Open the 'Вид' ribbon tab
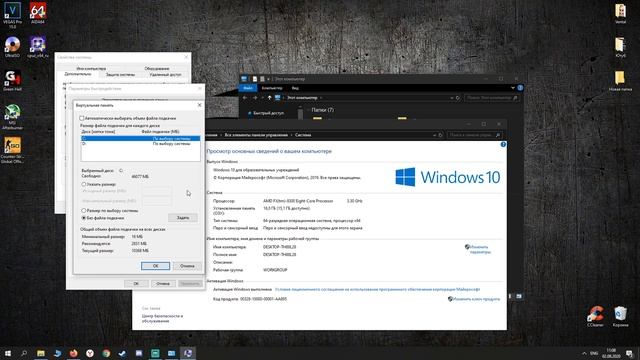The width and height of the screenshot is (640, 360). click(x=295, y=88)
